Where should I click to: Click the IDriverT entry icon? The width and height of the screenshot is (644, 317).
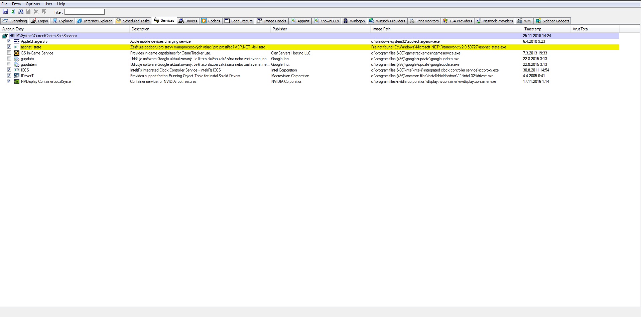[17, 76]
